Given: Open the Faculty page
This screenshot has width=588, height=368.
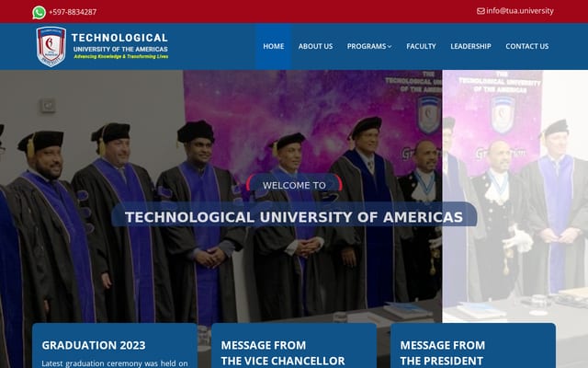Looking at the screenshot, I should [x=421, y=46].
